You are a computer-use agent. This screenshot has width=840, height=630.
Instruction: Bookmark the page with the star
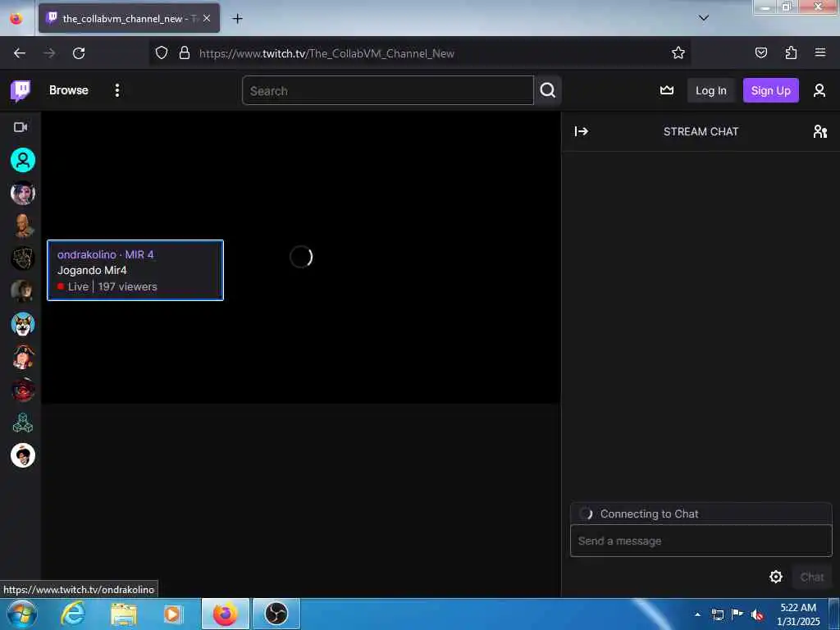tap(678, 52)
